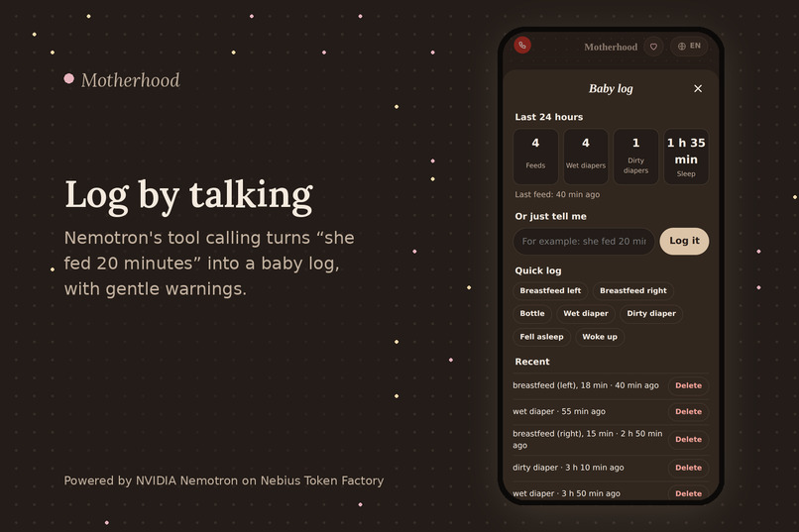Delete the breastfeed (right) 15 min entry
This screenshot has height=532, width=799.
688,439
